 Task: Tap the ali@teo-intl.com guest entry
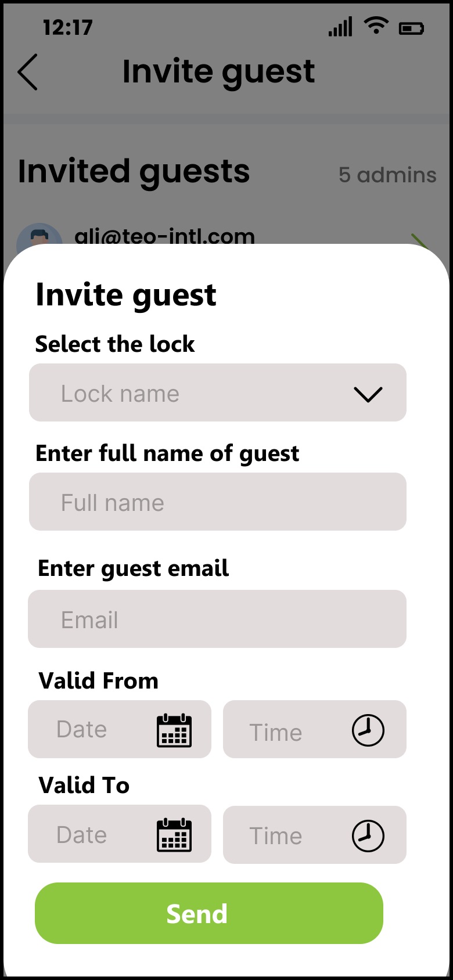(x=164, y=236)
